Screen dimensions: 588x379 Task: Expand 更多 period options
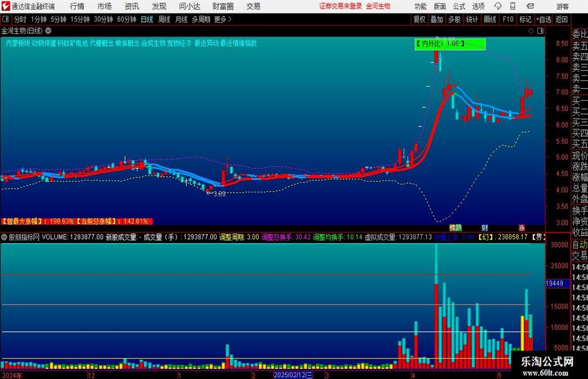[223, 19]
